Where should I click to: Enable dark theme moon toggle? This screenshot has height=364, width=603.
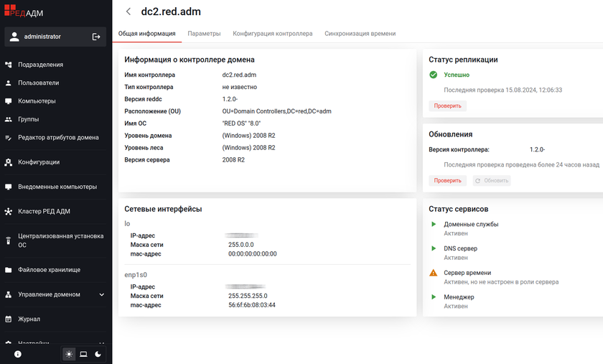pos(98,354)
